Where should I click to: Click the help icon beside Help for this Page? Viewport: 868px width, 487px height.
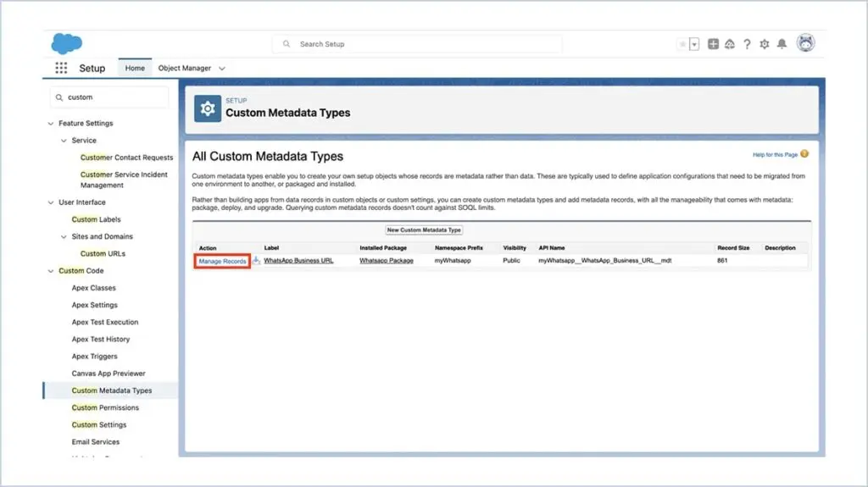(804, 154)
